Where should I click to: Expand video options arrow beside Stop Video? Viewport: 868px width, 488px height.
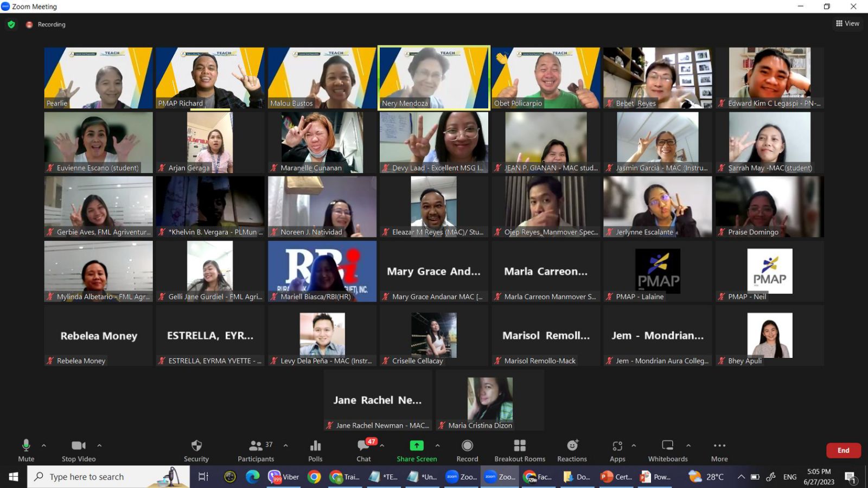(x=99, y=446)
